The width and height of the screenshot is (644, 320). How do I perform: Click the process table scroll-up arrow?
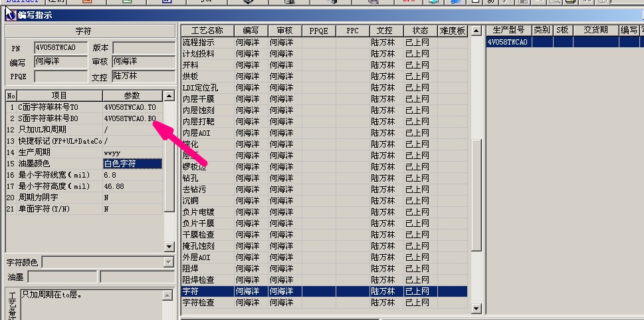[476, 31]
